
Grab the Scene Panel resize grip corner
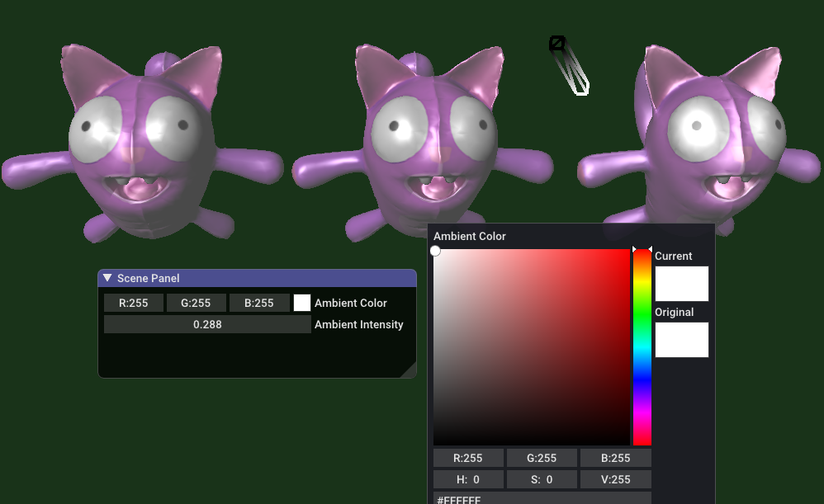coord(409,370)
